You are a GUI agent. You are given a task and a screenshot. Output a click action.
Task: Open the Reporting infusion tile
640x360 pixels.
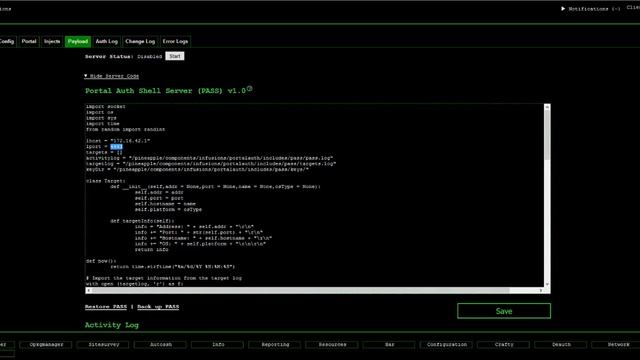coord(275,344)
